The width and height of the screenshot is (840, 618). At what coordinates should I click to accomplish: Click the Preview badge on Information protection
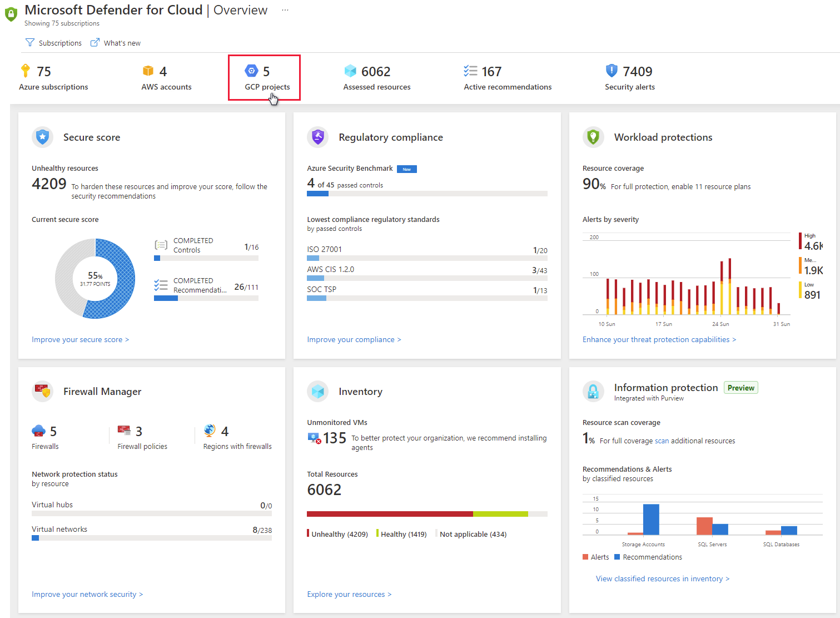click(x=741, y=388)
